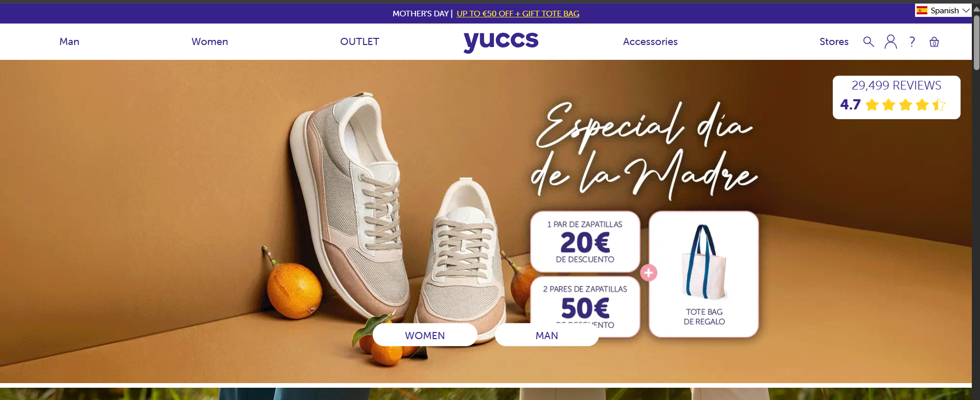Click the MAN banner button
Image resolution: width=980 pixels, height=400 pixels.
(546, 335)
